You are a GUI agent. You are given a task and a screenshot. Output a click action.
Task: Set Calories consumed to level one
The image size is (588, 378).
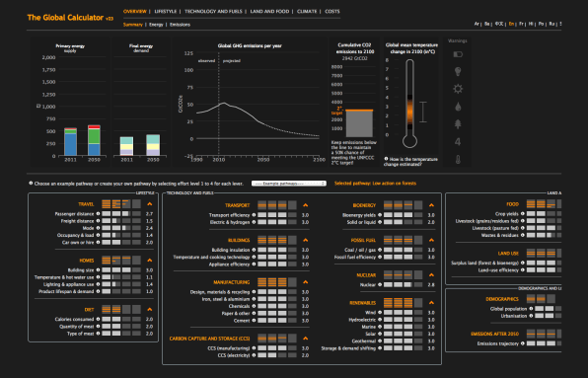pos(107,319)
